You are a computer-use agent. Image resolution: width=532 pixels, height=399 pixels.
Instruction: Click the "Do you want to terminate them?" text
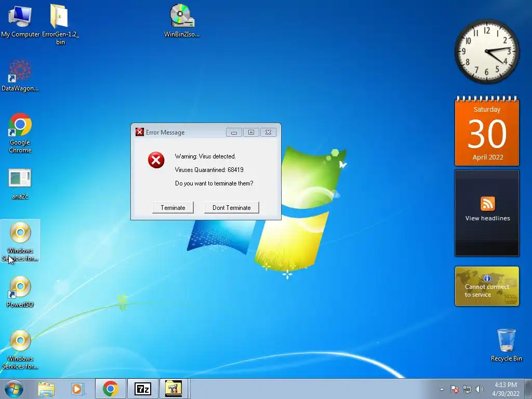click(214, 183)
